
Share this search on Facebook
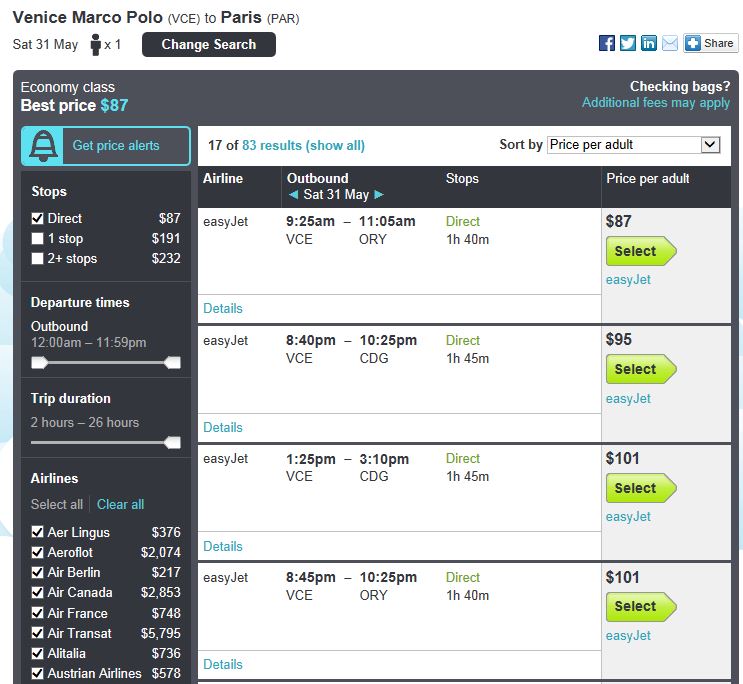(607, 43)
